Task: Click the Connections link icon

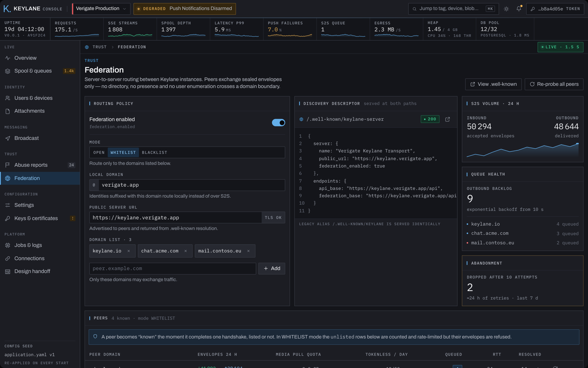Action: 8,259
